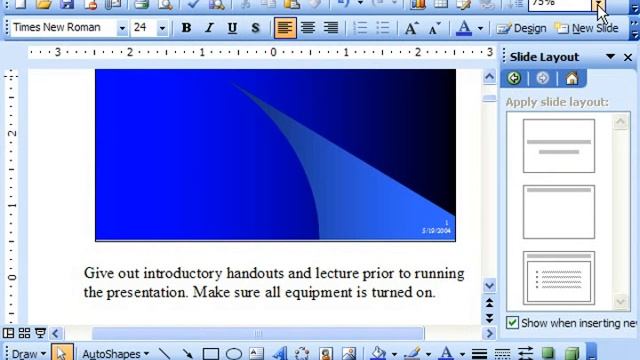Toggle the Select Objects pointer tool
The width and height of the screenshot is (640, 360).
(x=62, y=353)
